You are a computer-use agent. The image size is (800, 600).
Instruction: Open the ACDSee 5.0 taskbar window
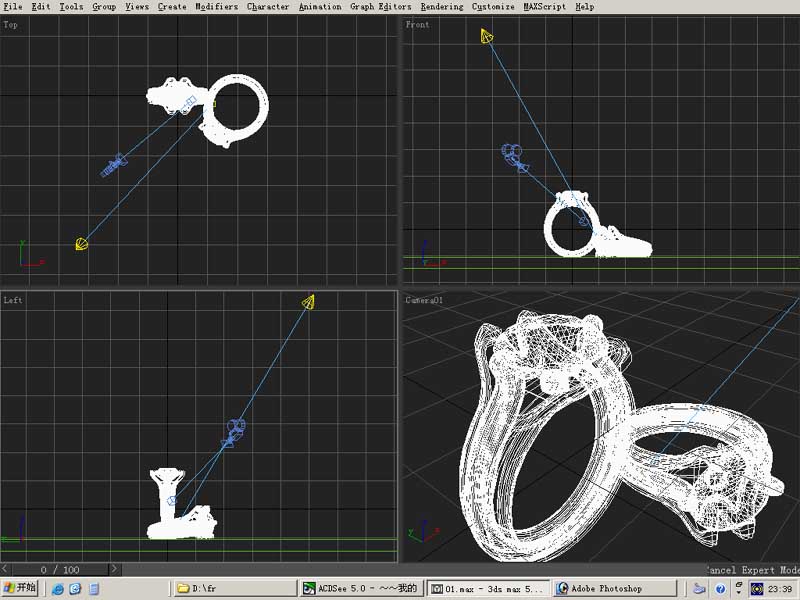[x=360, y=589]
